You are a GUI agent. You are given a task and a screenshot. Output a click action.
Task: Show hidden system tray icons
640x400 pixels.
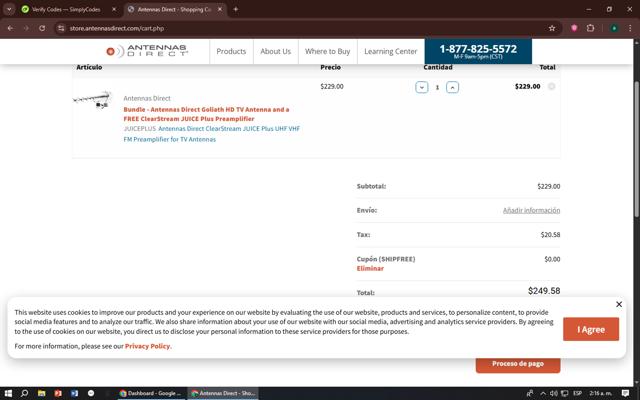tap(543, 393)
